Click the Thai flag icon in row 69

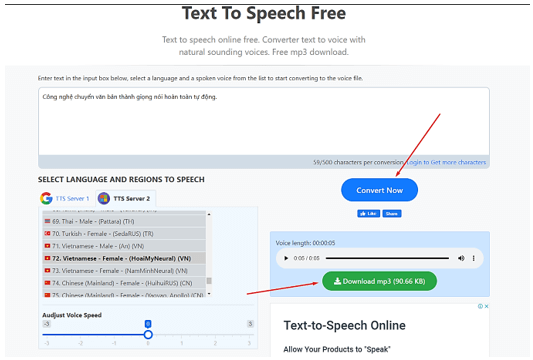(47, 221)
